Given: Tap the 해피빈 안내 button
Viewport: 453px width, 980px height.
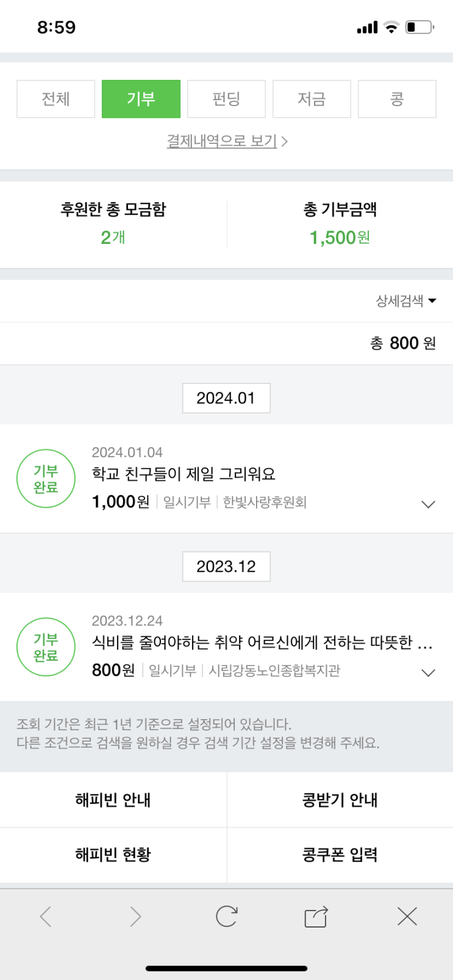Looking at the screenshot, I should 113,800.
